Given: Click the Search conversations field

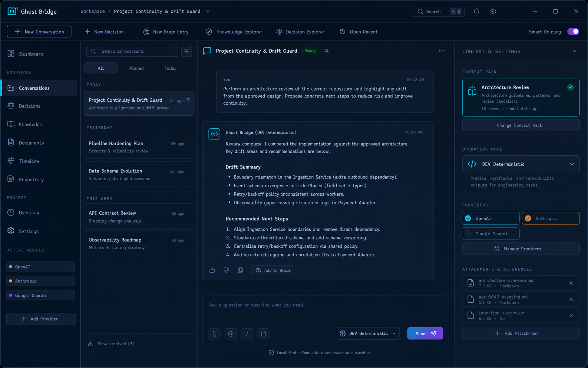Looking at the screenshot, I should [x=132, y=51].
